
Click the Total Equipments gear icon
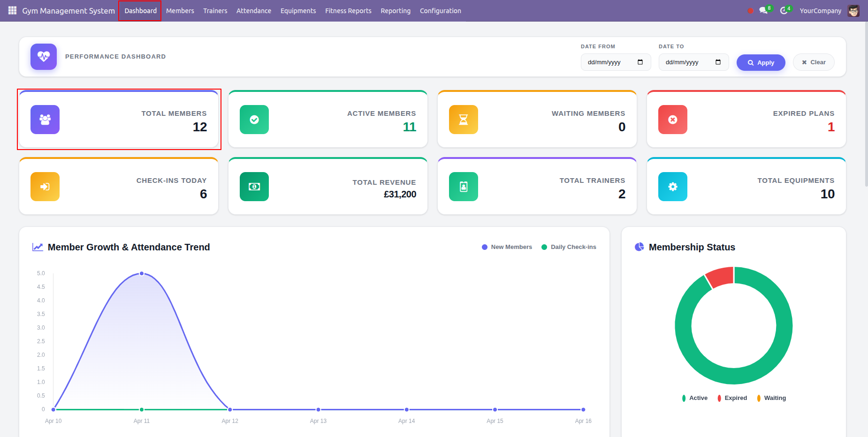673,187
